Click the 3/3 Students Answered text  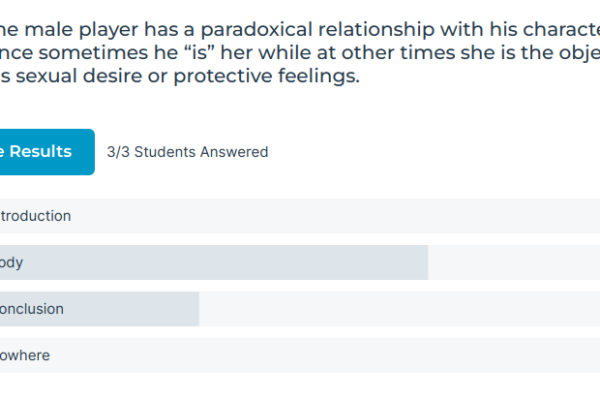[188, 152]
